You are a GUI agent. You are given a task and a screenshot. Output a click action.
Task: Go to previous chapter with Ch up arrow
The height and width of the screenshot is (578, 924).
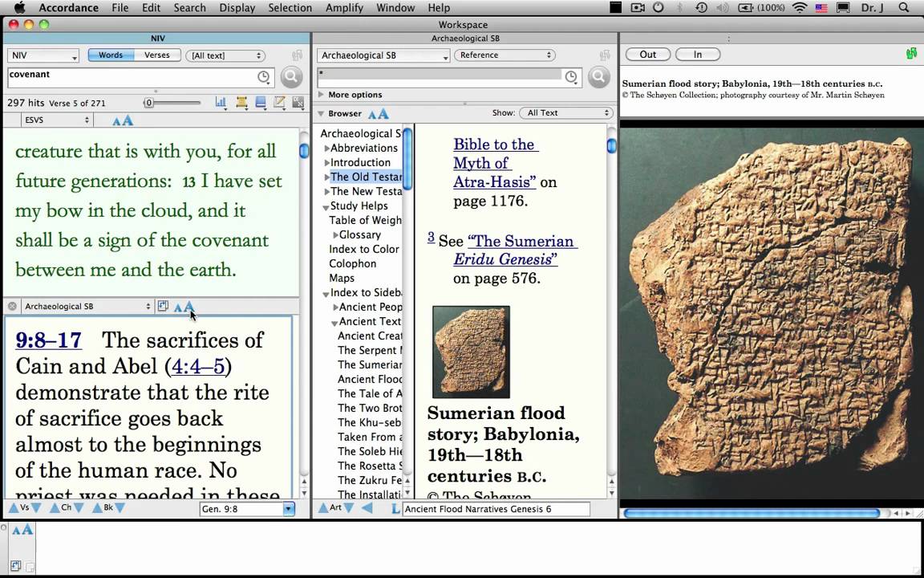pos(55,508)
